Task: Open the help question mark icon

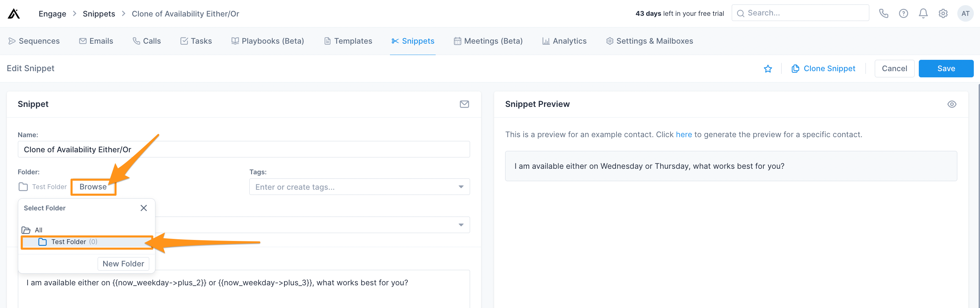Action: (903, 13)
